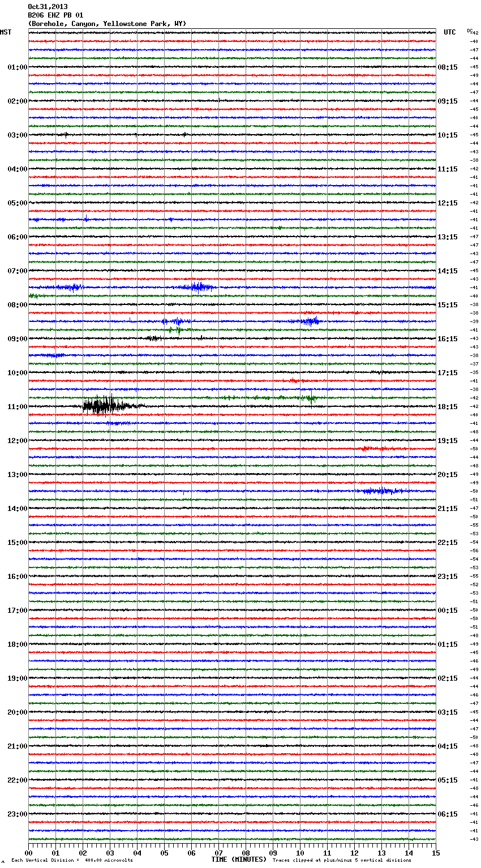Select the 02:00 MST hour label

pyautogui.click(x=17, y=101)
